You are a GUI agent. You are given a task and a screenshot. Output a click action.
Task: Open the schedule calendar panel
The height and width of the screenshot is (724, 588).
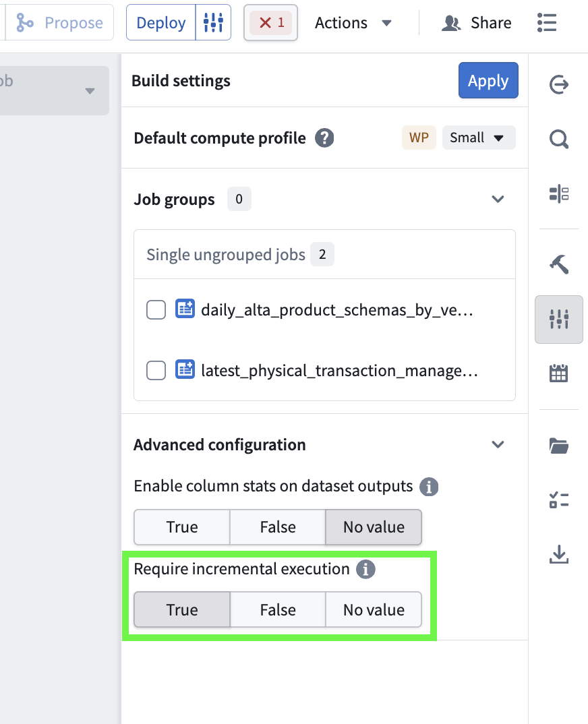pyautogui.click(x=558, y=373)
